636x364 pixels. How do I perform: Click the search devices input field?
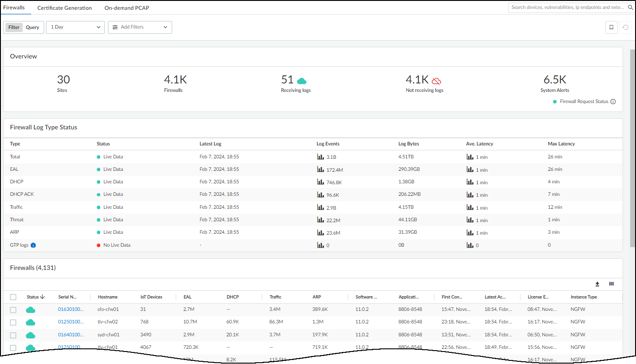click(570, 8)
